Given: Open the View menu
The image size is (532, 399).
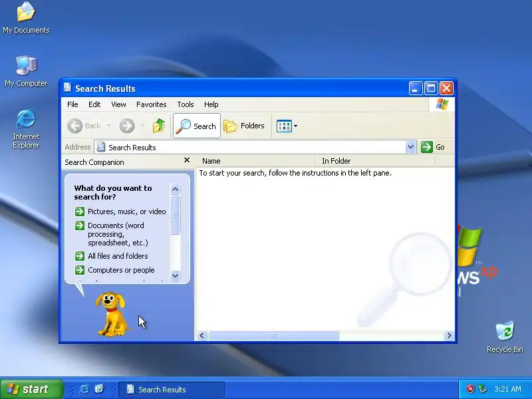Looking at the screenshot, I should click(x=118, y=104).
